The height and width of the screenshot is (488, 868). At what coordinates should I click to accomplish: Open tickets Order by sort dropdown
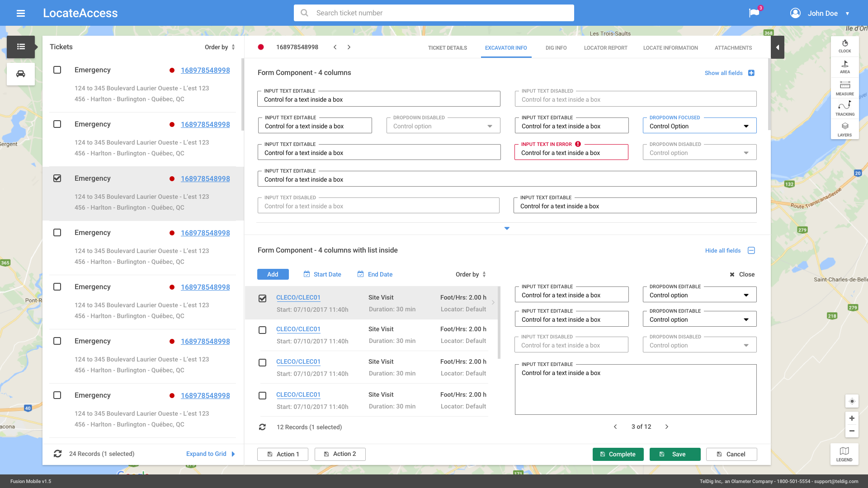pos(220,47)
